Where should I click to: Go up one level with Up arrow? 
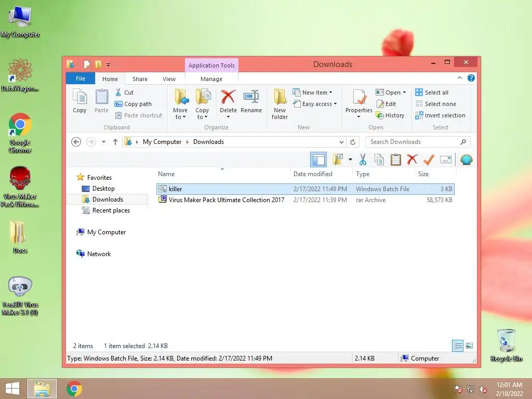[115, 142]
